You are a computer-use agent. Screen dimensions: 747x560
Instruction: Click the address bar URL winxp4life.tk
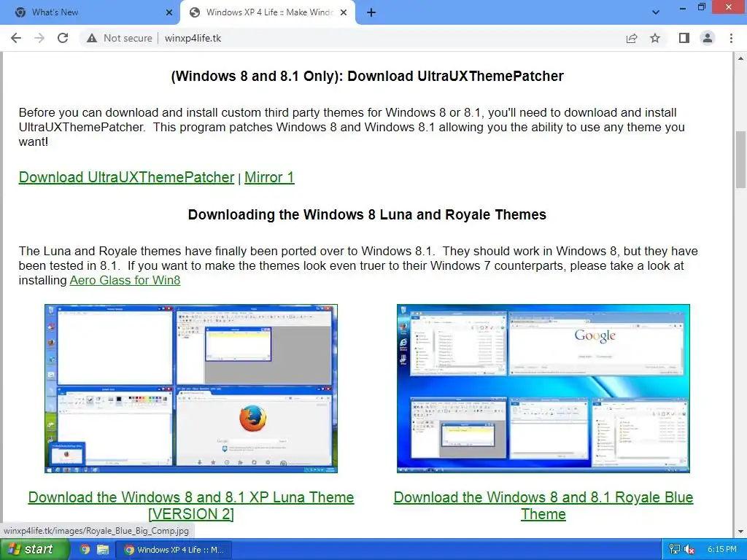pyautogui.click(x=193, y=38)
